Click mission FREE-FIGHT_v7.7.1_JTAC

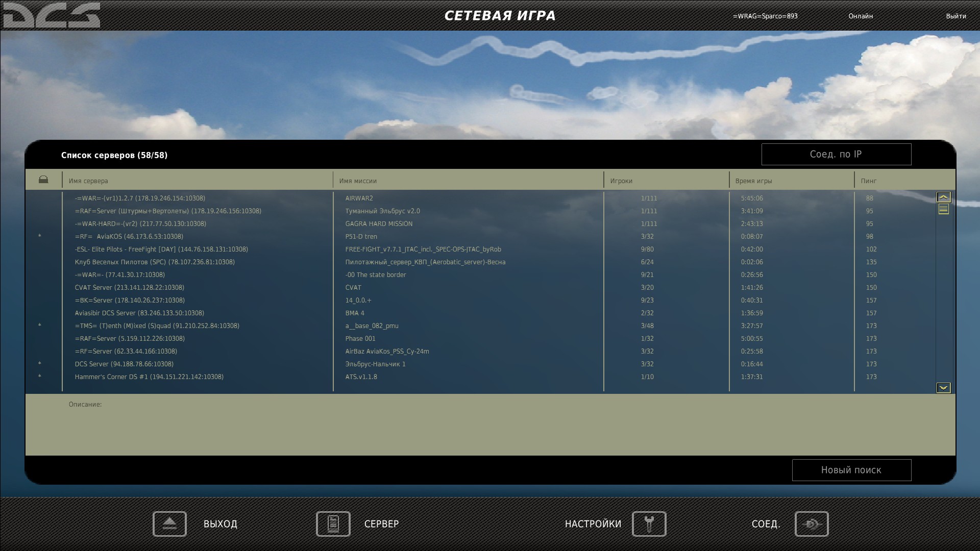pos(423,249)
